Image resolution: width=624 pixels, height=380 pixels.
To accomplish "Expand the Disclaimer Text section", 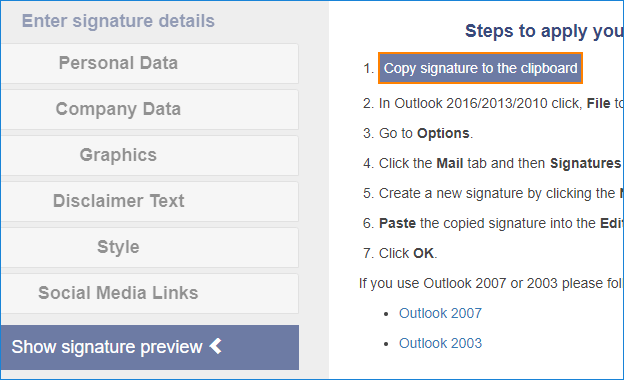I will tap(150, 201).
